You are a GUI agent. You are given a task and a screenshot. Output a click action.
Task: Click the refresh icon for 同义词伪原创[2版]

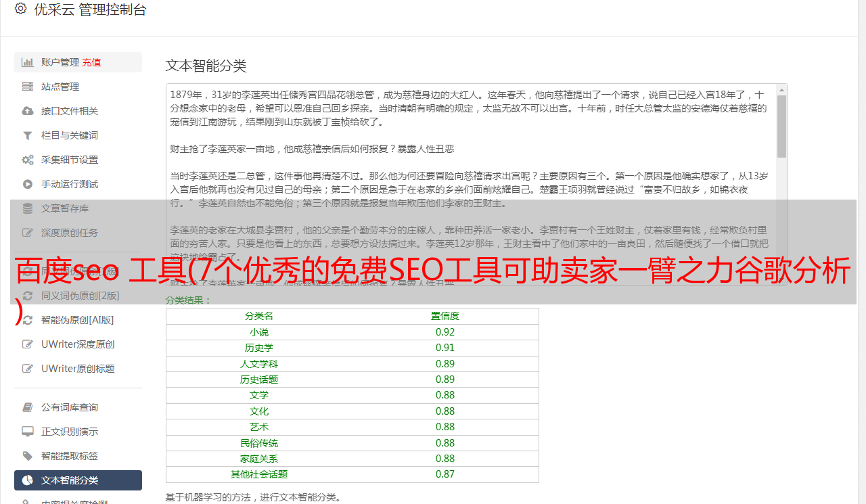tap(28, 296)
